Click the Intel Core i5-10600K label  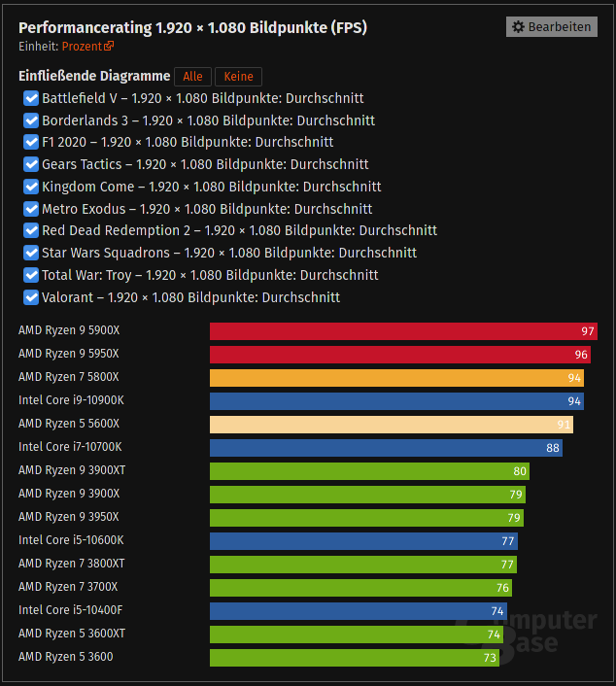point(71,540)
